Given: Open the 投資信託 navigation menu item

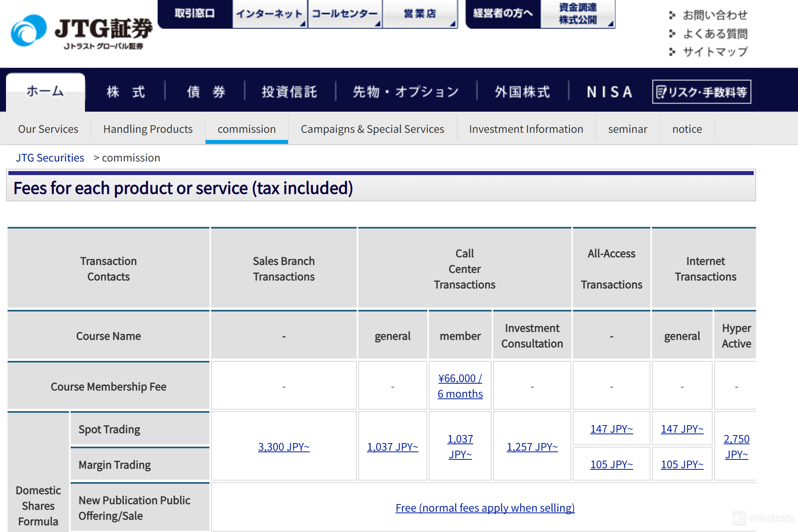Looking at the screenshot, I should 289,92.
